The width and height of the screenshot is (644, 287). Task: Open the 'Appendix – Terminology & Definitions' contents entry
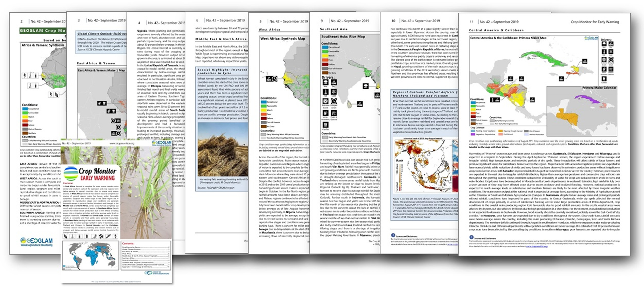click(x=146, y=267)
